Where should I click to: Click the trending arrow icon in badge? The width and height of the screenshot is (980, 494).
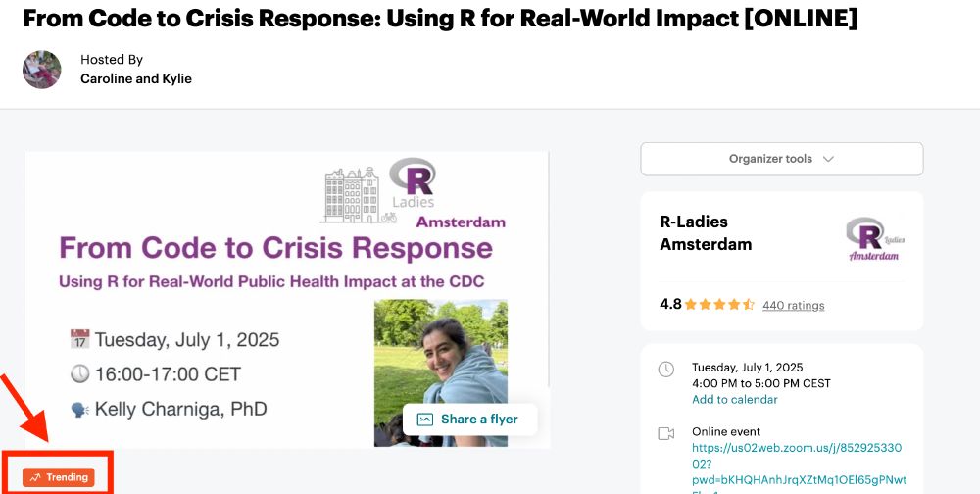tap(35, 477)
